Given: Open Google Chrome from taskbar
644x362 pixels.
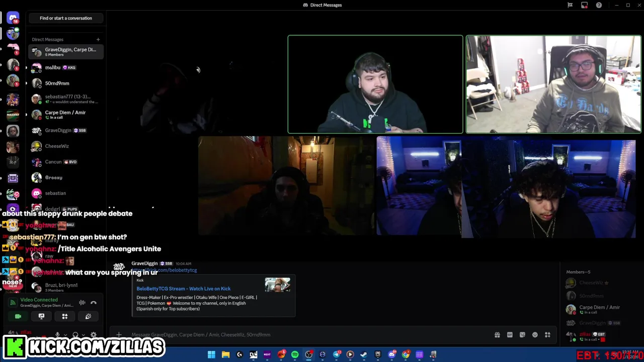Looking at the screenshot, I should click(x=406, y=354).
